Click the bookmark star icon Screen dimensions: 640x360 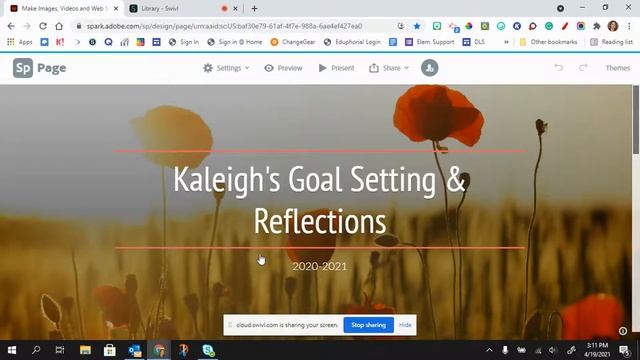(417, 26)
